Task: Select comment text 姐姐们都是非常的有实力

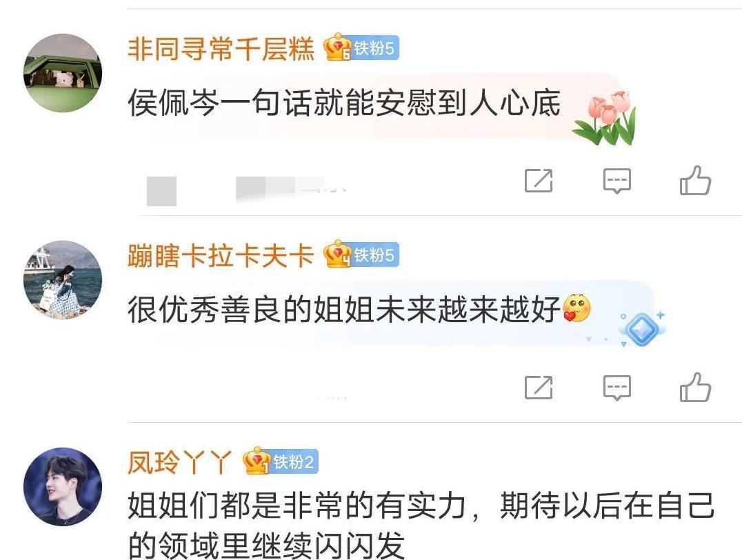Action: (x=298, y=506)
